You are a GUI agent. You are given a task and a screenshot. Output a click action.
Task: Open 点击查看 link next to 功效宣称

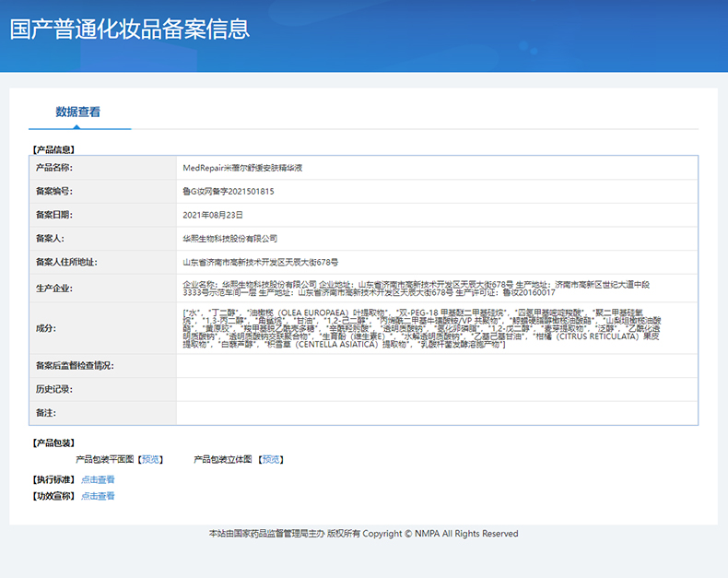[x=98, y=496]
